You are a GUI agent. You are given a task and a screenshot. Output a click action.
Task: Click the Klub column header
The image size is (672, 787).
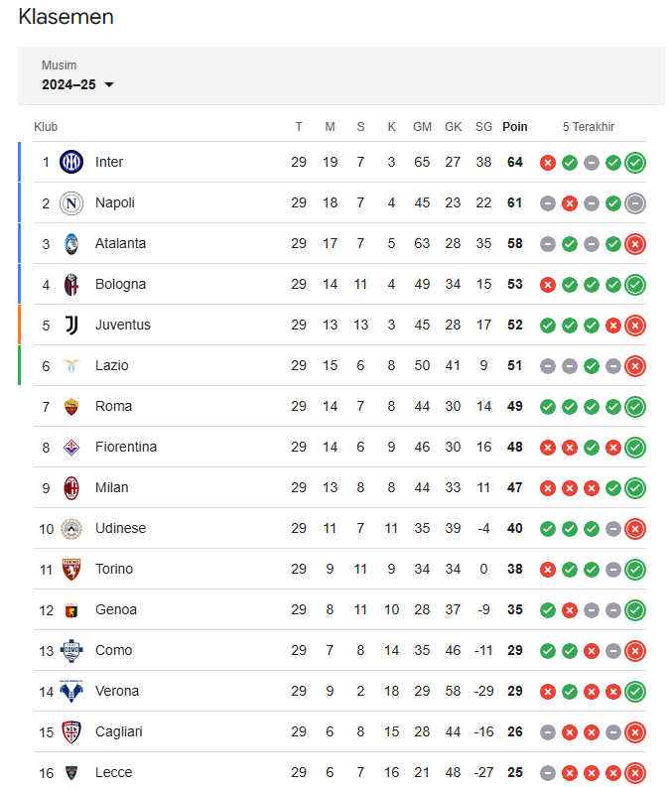(46, 127)
